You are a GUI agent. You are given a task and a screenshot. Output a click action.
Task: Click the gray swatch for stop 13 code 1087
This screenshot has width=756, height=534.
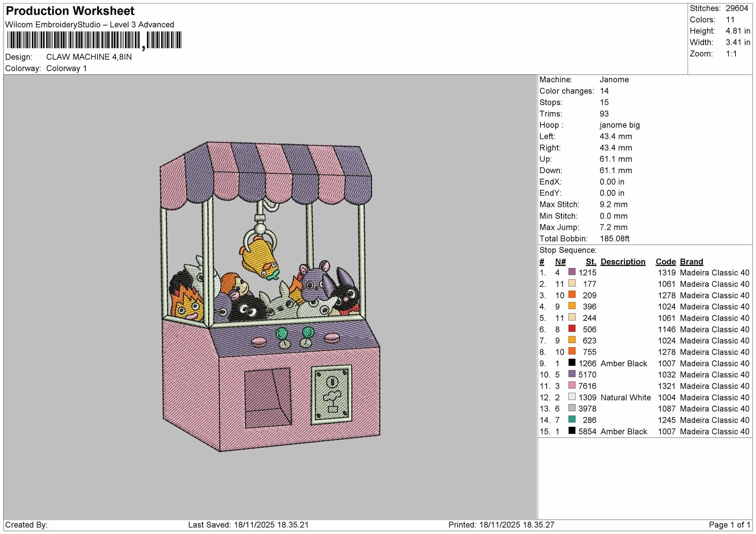572,407
